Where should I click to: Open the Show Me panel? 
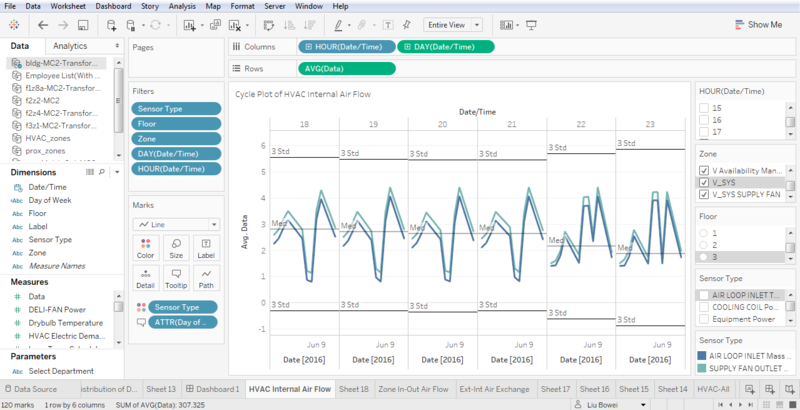(x=758, y=24)
